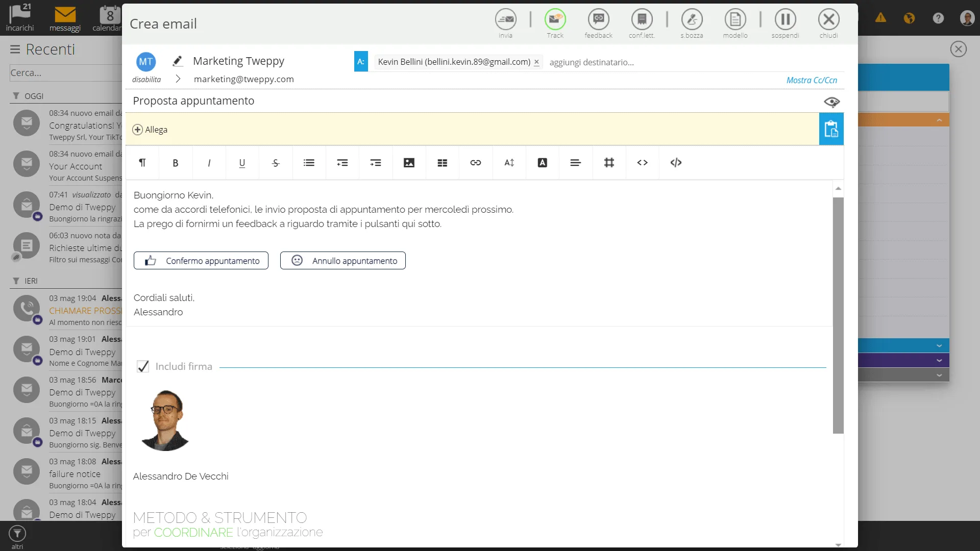This screenshot has width=980, height=551.
Task: Open the user profile avatar
Action: pos(967,18)
